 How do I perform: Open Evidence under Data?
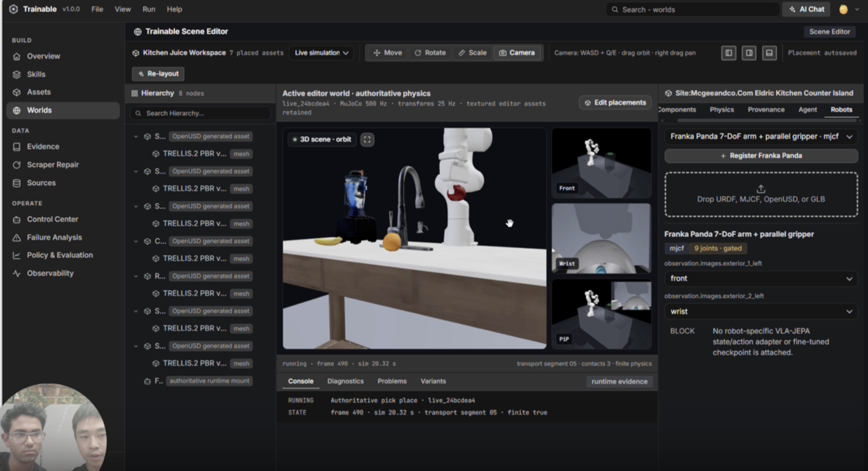[43, 147]
